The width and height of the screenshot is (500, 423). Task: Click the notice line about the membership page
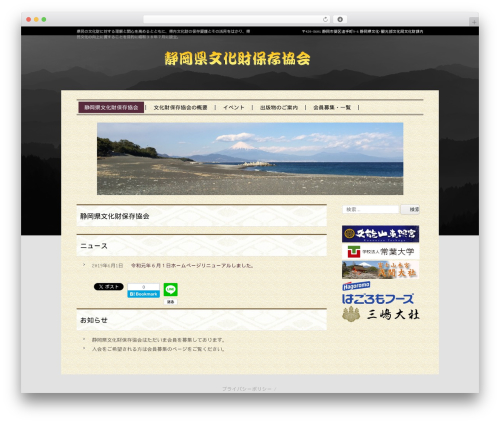pyautogui.click(x=158, y=349)
